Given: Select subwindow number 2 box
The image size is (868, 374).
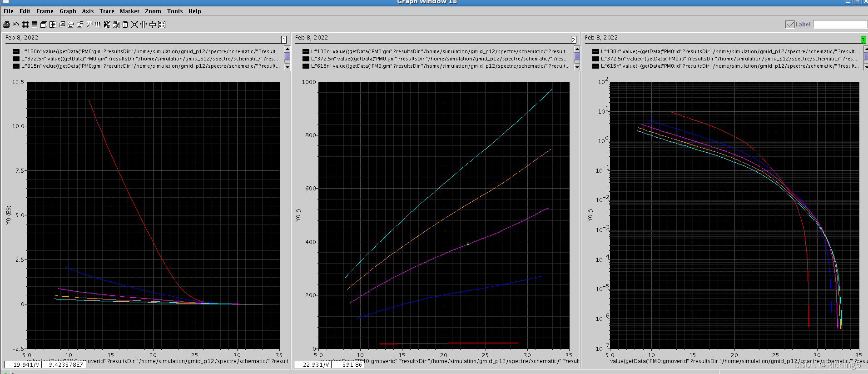Looking at the screenshot, I should (x=574, y=40).
